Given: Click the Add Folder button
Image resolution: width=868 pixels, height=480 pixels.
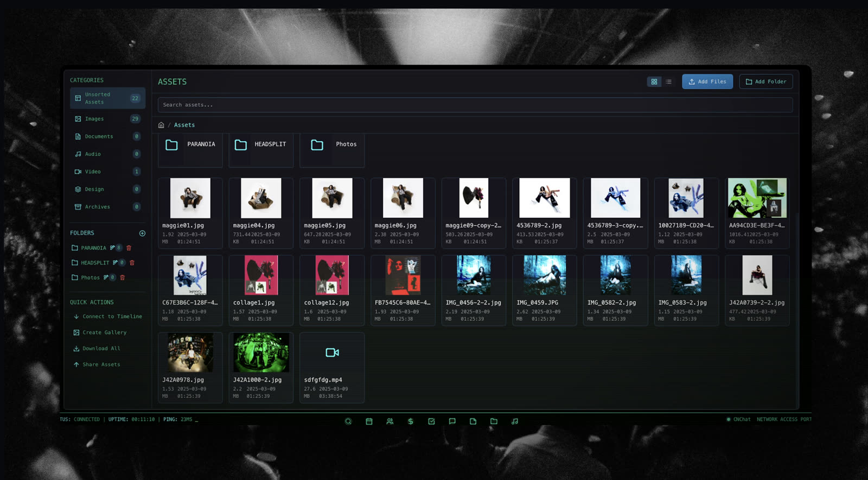Looking at the screenshot, I should click(x=766, y=81).
